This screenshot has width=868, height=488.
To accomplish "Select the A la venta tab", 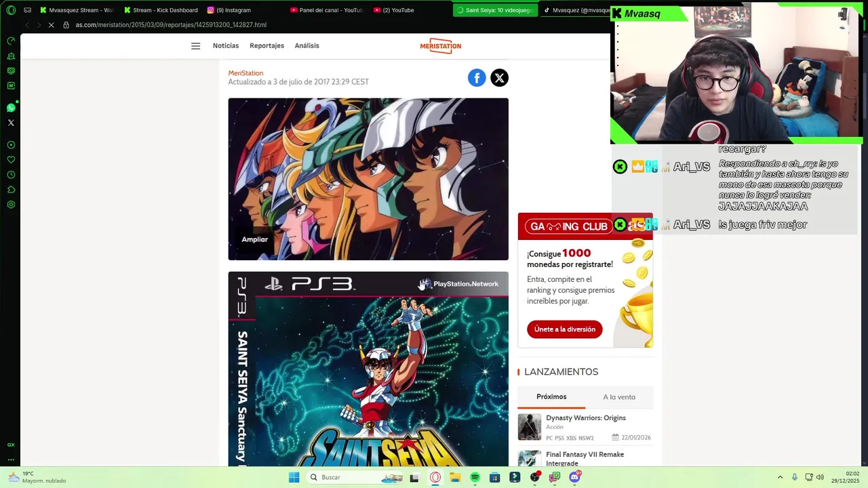I will (x=619, y=397).
